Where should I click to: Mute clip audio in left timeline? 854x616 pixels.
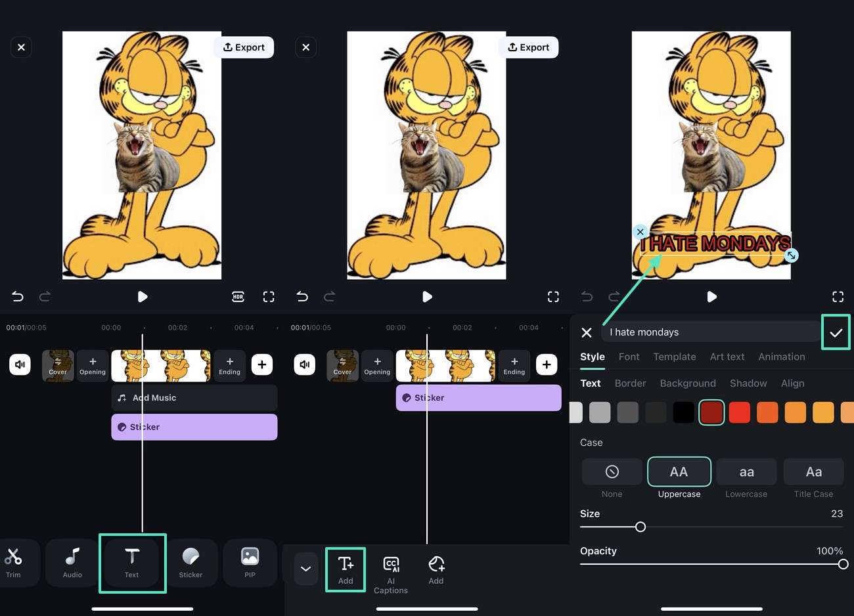20,364
